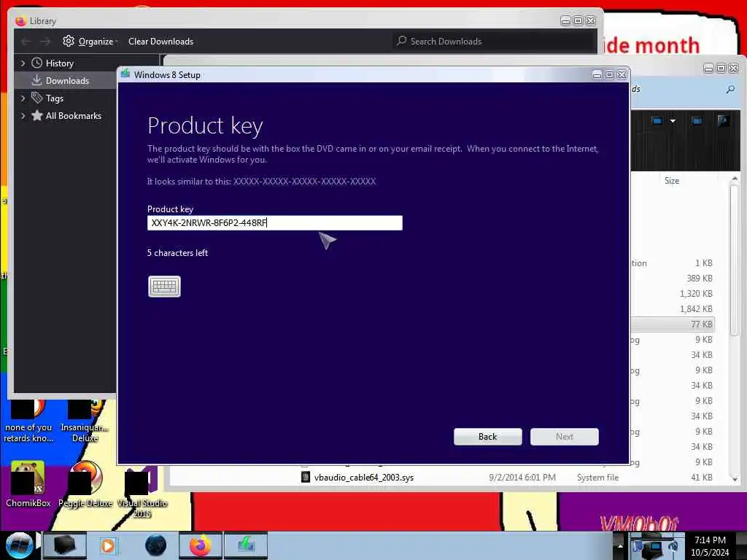
Task: Show hidden tray icons arrow
Action: 620,545
